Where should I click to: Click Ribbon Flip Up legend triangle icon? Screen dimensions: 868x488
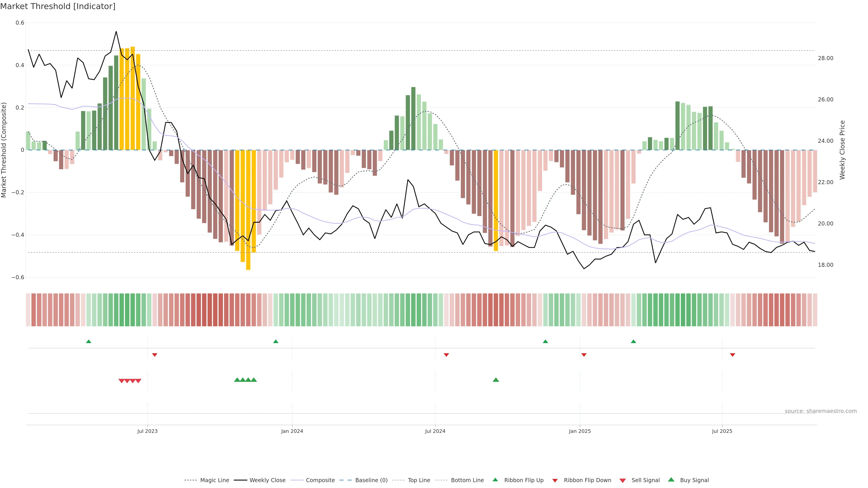pyautogui.click(x=495, y=480)
